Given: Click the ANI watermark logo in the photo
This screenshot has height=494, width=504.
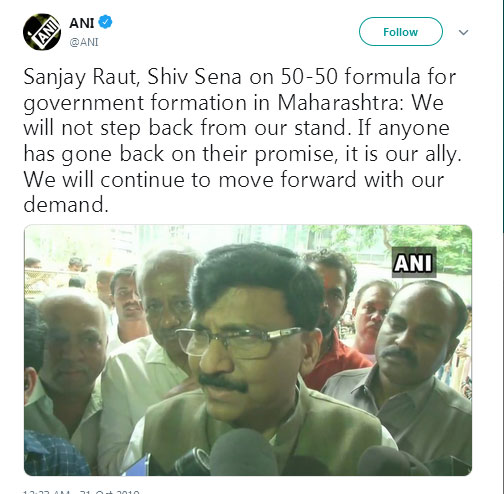Looking at the screenshot, I should point(414,263).
